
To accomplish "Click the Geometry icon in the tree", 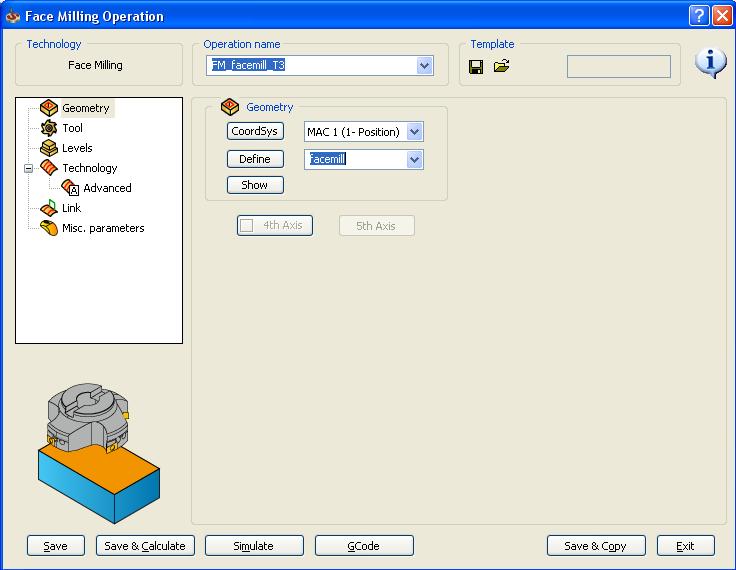I will (49, 108).
